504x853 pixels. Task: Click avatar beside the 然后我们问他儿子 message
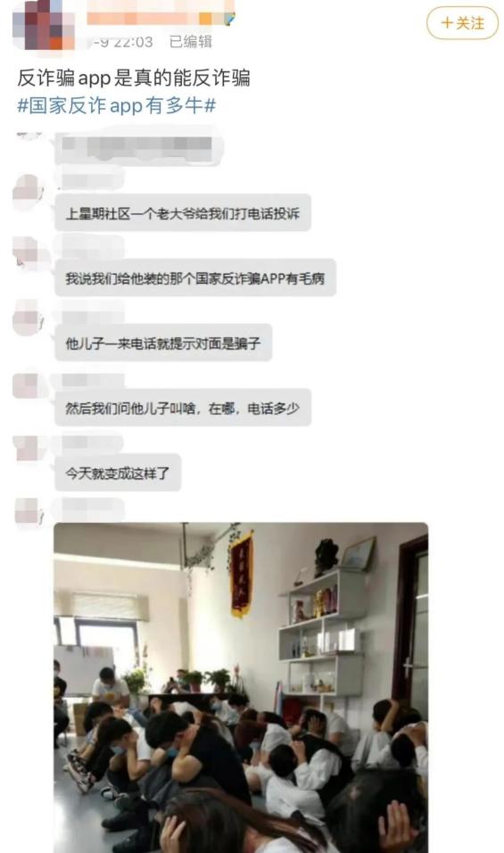tap(29, 385)
